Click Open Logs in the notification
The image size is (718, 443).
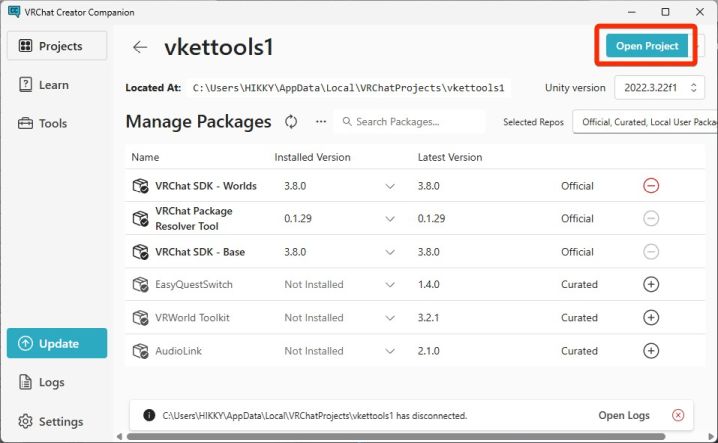624,415
